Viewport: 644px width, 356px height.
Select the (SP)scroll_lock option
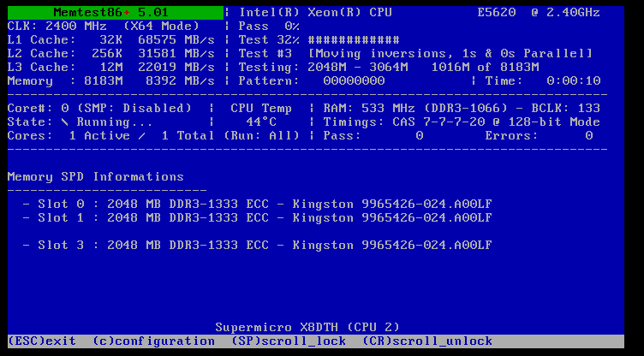[x=289, y=341]
